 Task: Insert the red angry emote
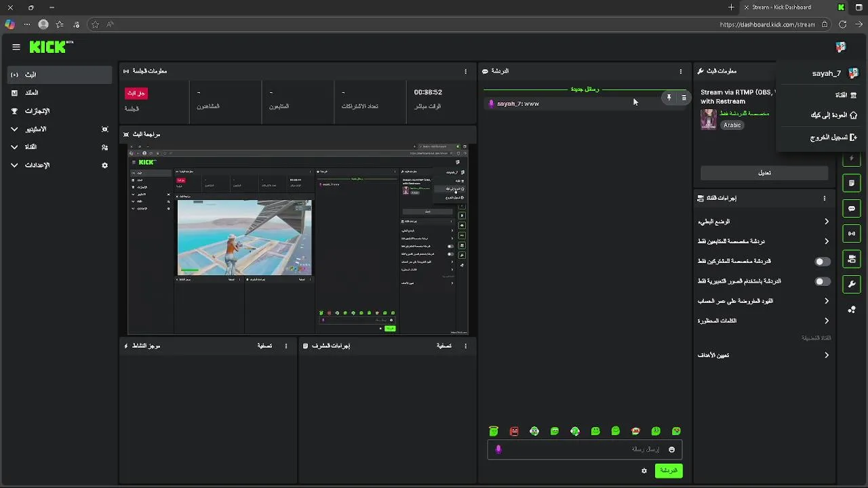click(514, 431)
